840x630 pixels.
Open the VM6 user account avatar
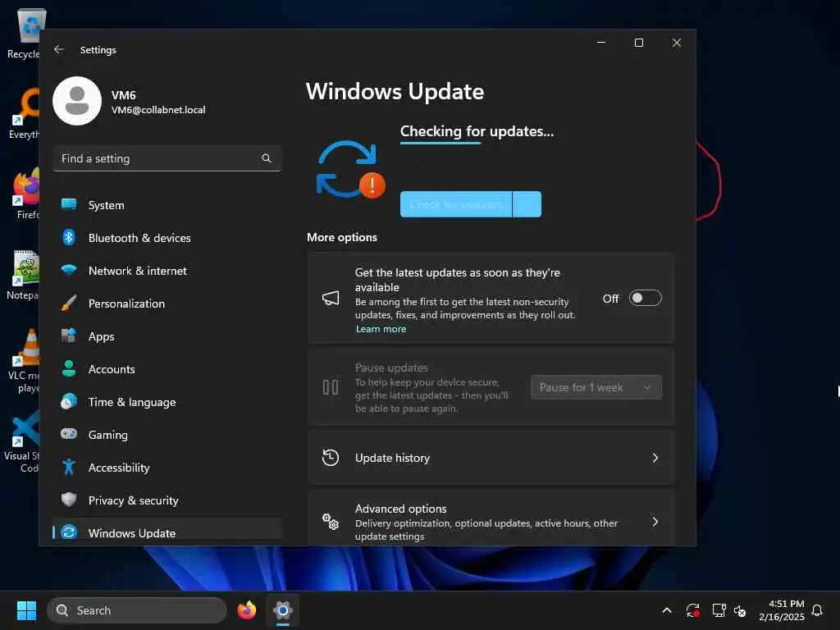(x=77, y=101)
